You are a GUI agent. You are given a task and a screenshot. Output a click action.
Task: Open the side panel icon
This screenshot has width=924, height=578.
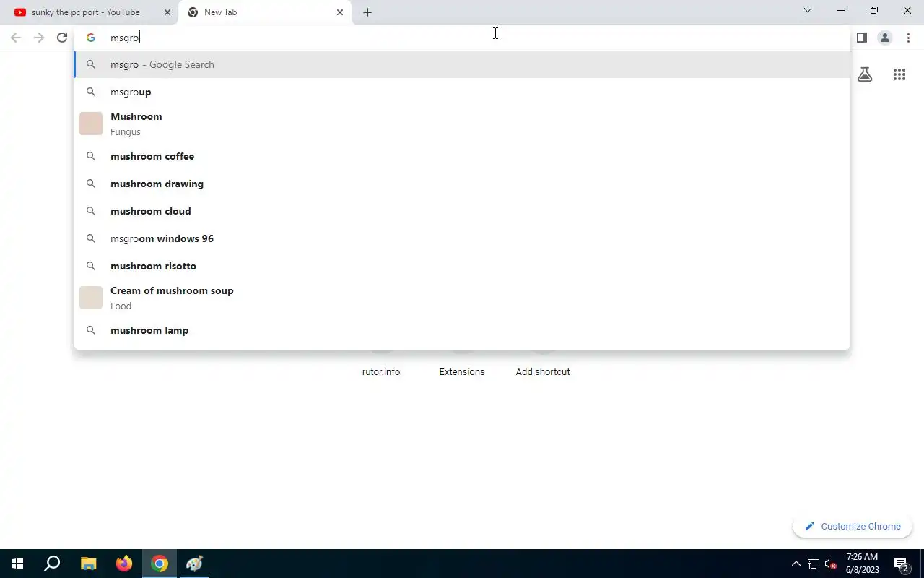[861, 38]
